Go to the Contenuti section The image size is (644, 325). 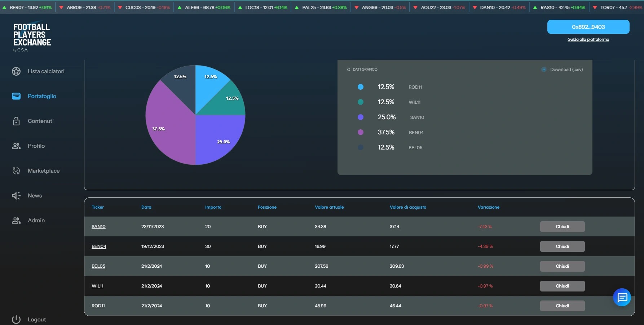(40, 121)
